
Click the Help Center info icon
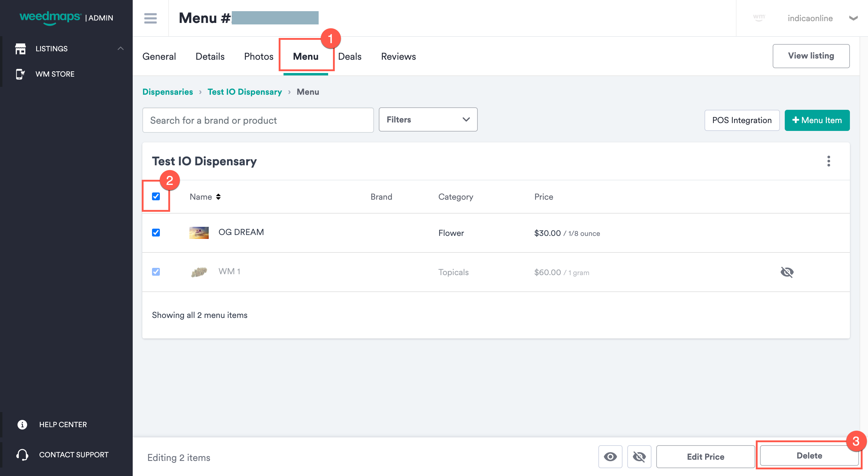click(x=22, y=424)
